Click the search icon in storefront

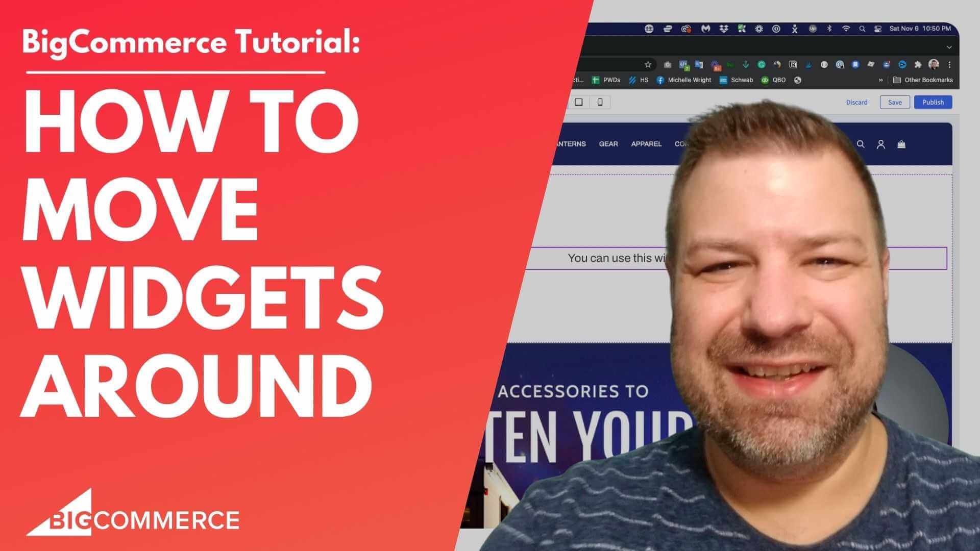coord(860,144)
